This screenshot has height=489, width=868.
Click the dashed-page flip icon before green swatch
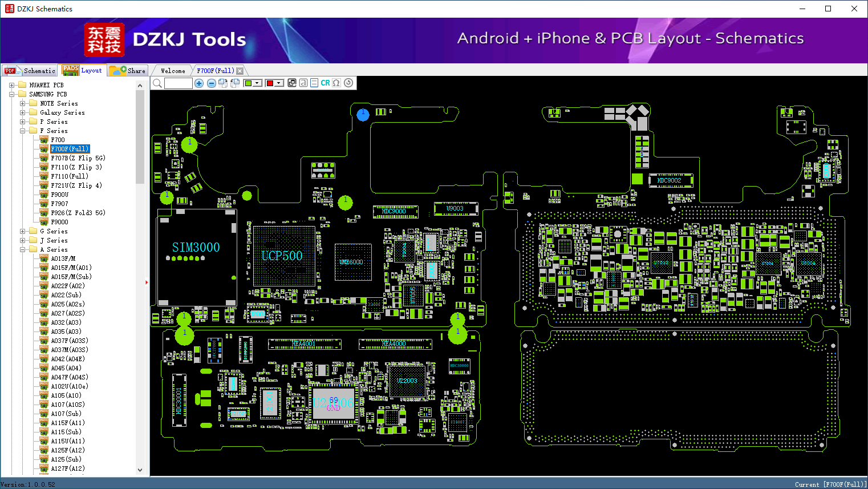(235, 83)
